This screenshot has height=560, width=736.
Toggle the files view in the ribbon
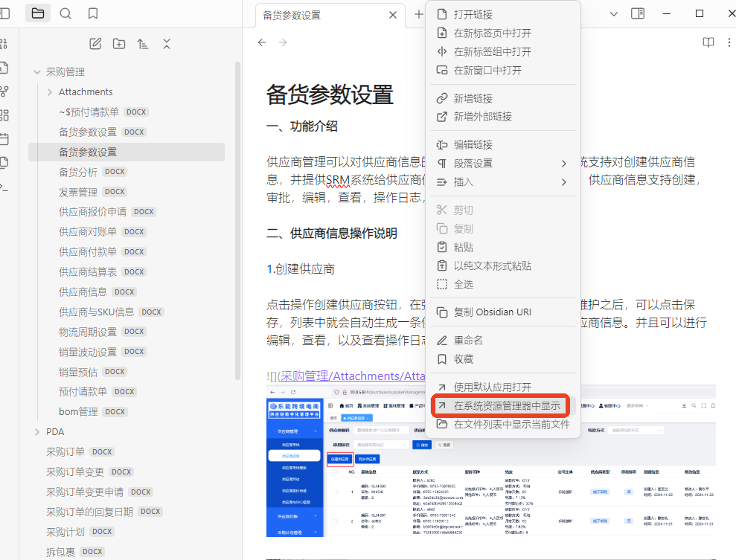pos(37,13)
